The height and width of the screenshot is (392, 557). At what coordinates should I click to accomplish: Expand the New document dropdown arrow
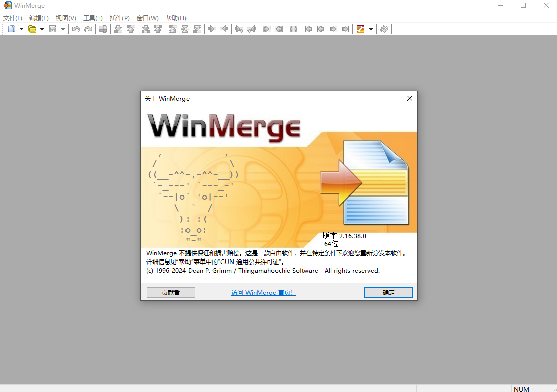tap(21, 29)
